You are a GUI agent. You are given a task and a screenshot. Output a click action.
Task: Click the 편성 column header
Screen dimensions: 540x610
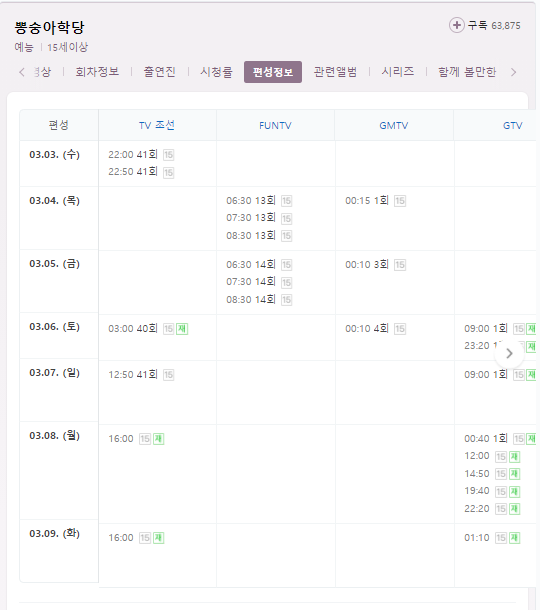click(x=59, y=125)
